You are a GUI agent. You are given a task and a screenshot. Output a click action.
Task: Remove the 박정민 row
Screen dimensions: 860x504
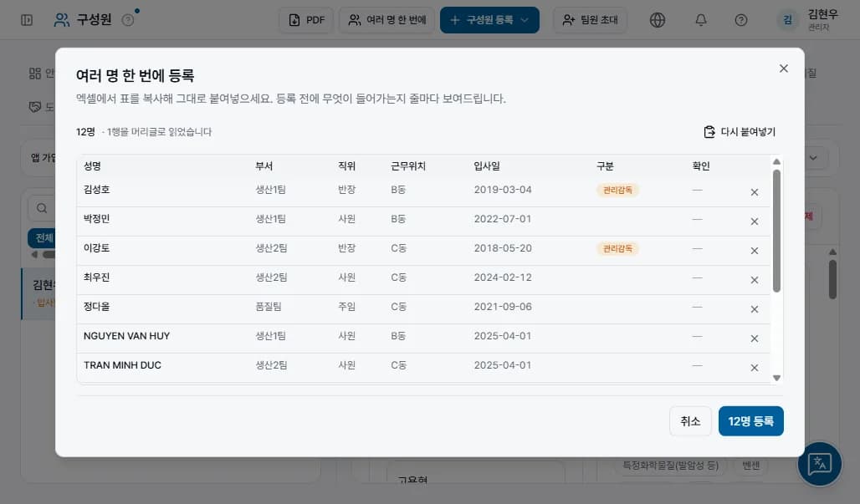tap(754, 221)
